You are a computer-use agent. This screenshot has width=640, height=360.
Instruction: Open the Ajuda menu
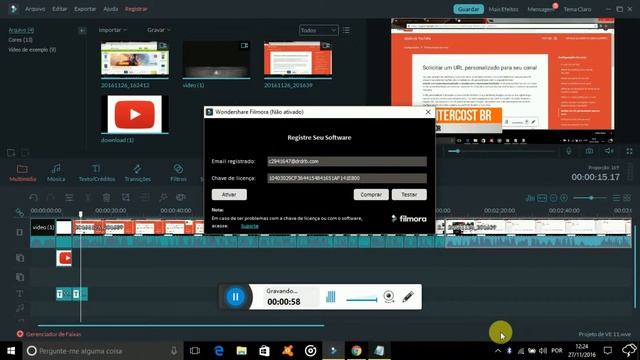111,9
